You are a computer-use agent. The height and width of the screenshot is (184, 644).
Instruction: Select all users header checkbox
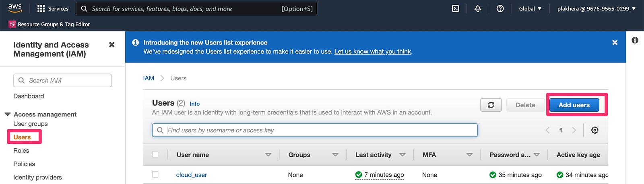click(155, 154)
